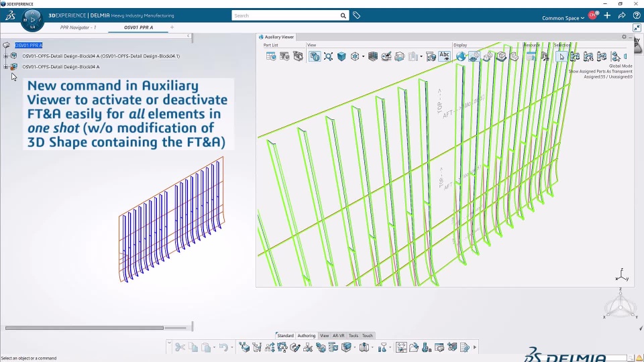Click the wireframe cube view icon

[356, 56]
